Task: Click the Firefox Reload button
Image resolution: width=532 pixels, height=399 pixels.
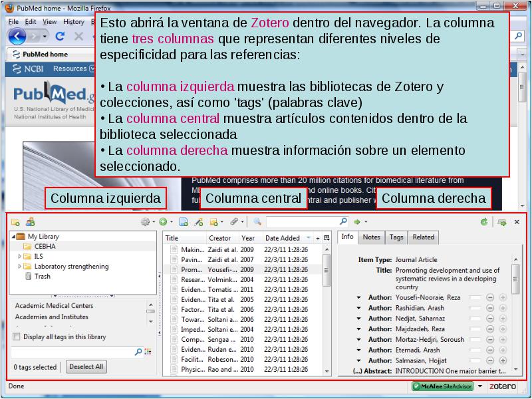Action: tap(61, 36)
